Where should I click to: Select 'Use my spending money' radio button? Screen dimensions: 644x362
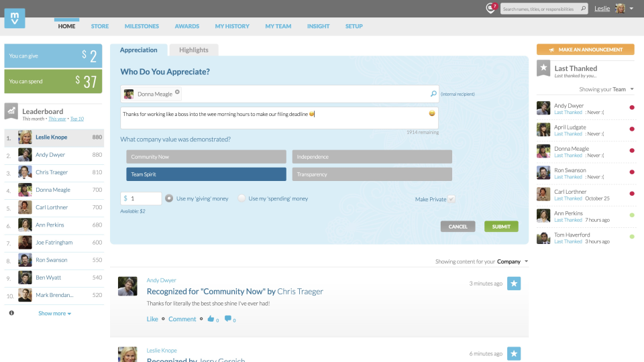[241, 198]
